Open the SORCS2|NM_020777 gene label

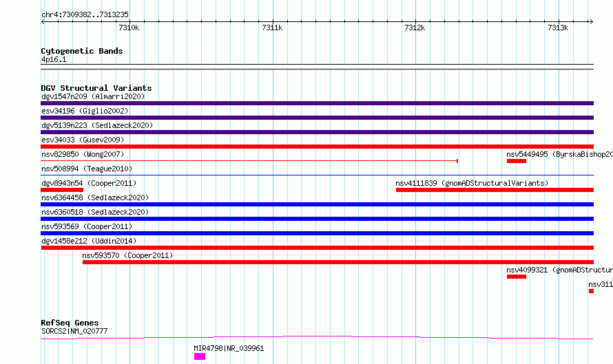pos(74,331)
